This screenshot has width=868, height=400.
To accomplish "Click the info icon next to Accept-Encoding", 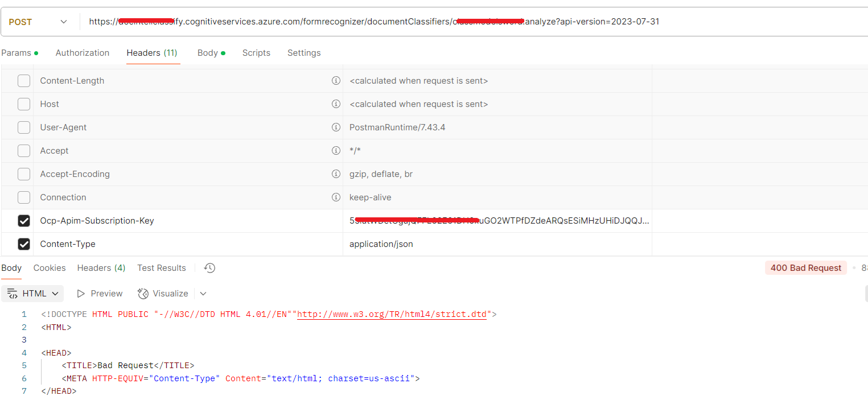I will [336, 174].
